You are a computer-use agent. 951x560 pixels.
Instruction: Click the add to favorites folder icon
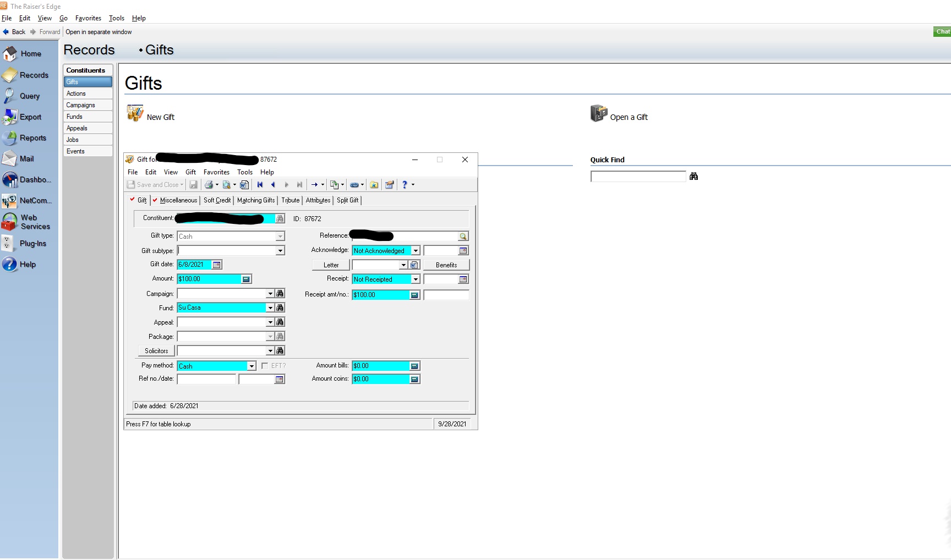coord(374,185)
